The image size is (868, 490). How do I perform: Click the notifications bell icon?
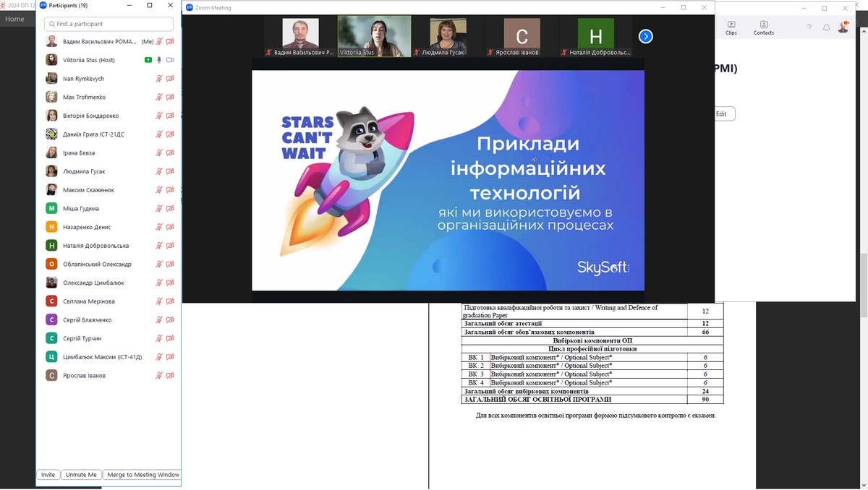click(826, 27)
